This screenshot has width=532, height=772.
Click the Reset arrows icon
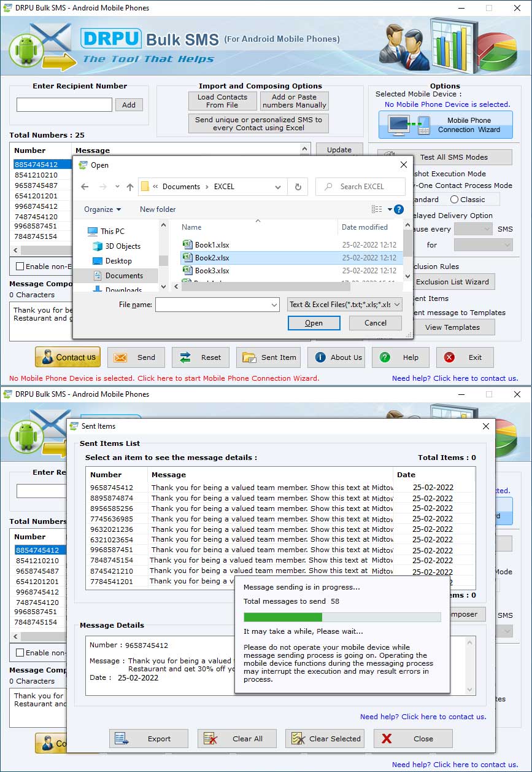point(186,357)
